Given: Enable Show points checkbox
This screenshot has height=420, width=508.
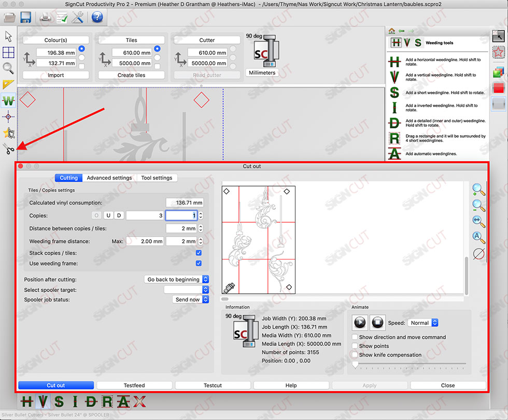Looking at the screenshot, I should coord(355,345).
